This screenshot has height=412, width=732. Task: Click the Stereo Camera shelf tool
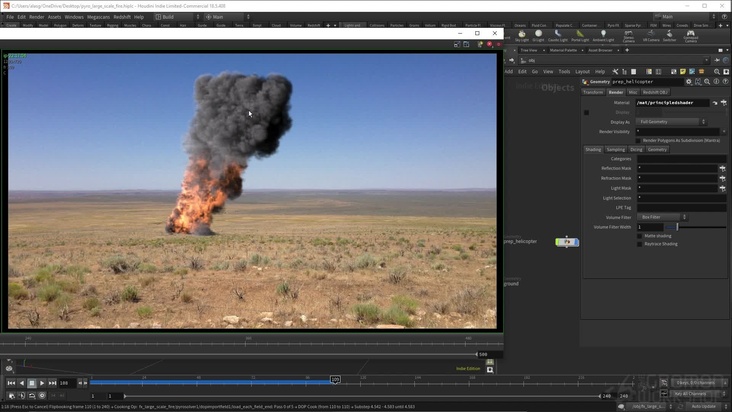[x=629, y=36]
